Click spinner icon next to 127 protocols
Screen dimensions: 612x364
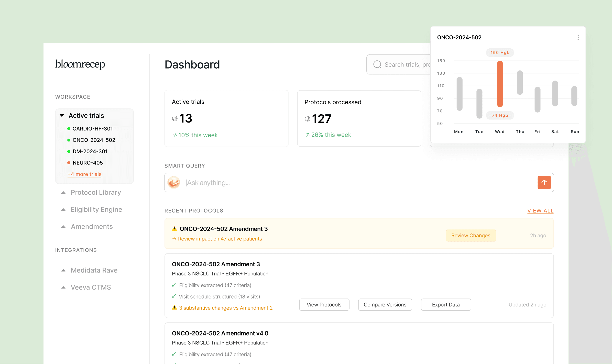(307, 119)
